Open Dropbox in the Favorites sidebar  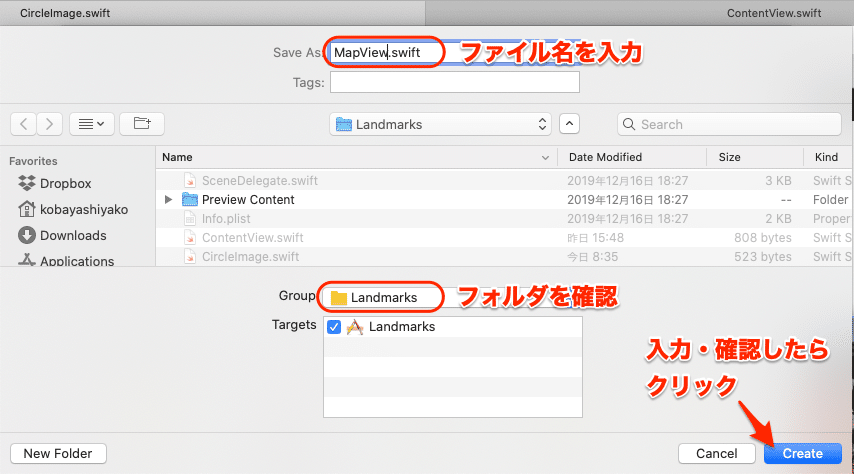point(65,184)
